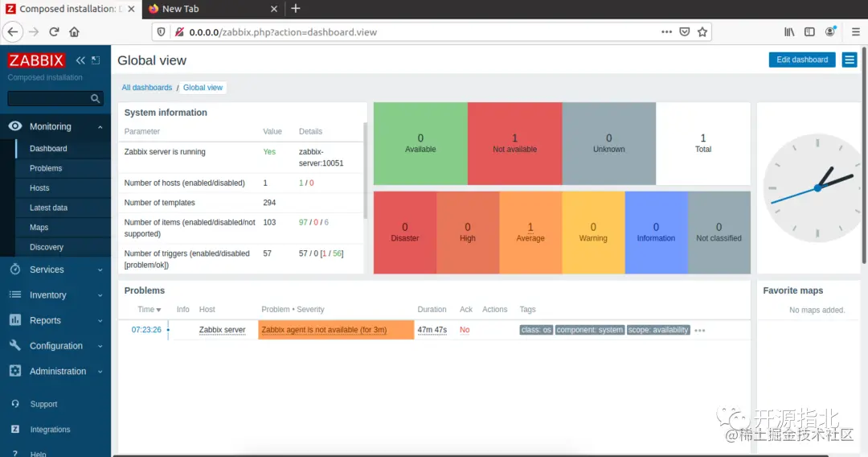
Task: Open Hosts under Monitoring
Action: tap(63, 187)
